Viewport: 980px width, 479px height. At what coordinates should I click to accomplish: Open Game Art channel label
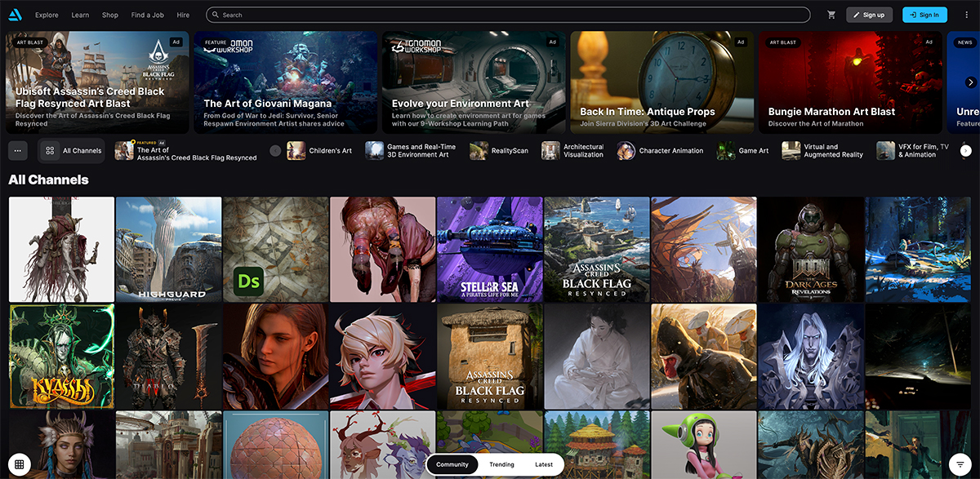coord(754,151)
